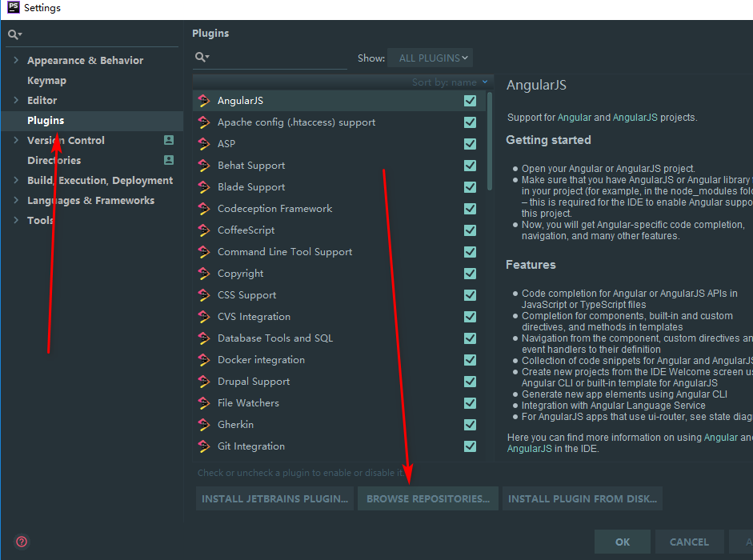Click the plugin list vertical scrollbar
This screenshot has height=560, width=753.
coord(490,142)
